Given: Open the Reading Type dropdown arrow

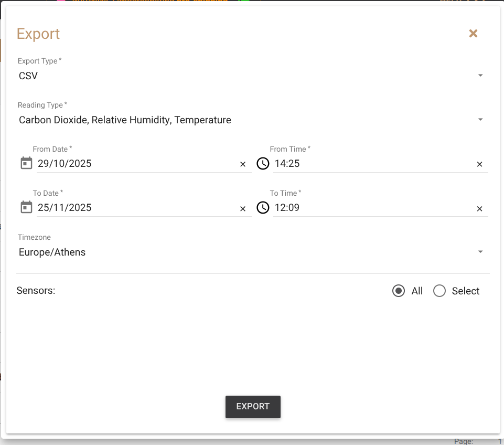Looking at the screenshot, I should coord(480,120).
